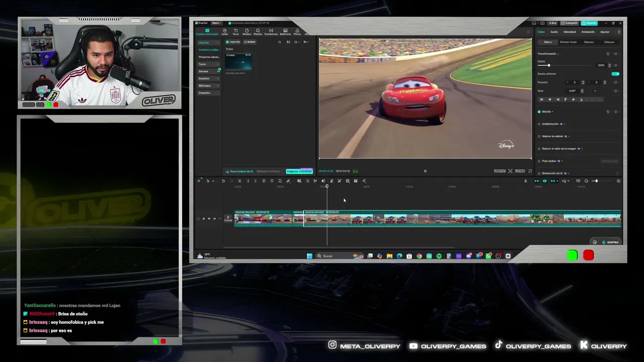644x362 pixels.
Task: Switch to the Audio tab in the properties panel
Action: pyautogui.click(x=554, y=32)
